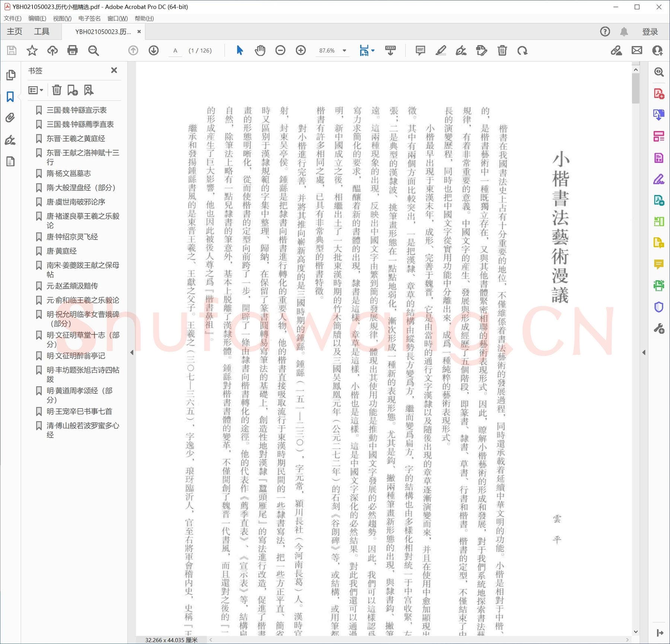This screenshot has height=644, width=670.
Task: Open the 窗口 menu
Action: (x=118, y=18)
